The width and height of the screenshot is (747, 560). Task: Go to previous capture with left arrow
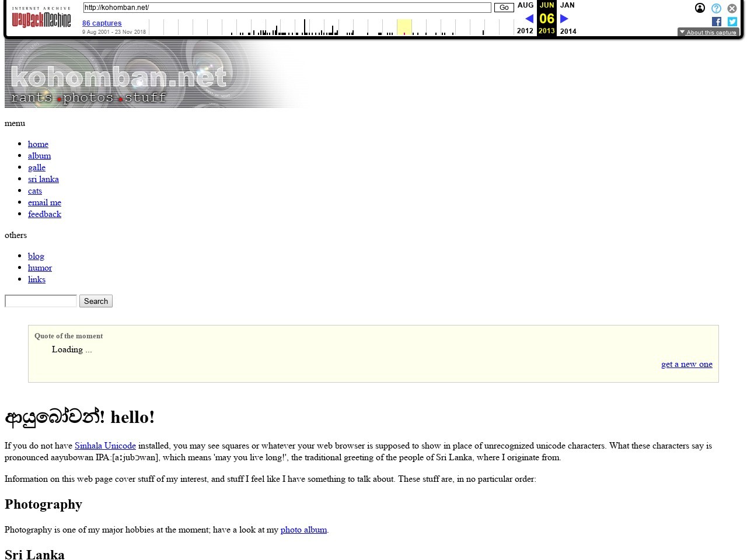click(x=529, y=19)
